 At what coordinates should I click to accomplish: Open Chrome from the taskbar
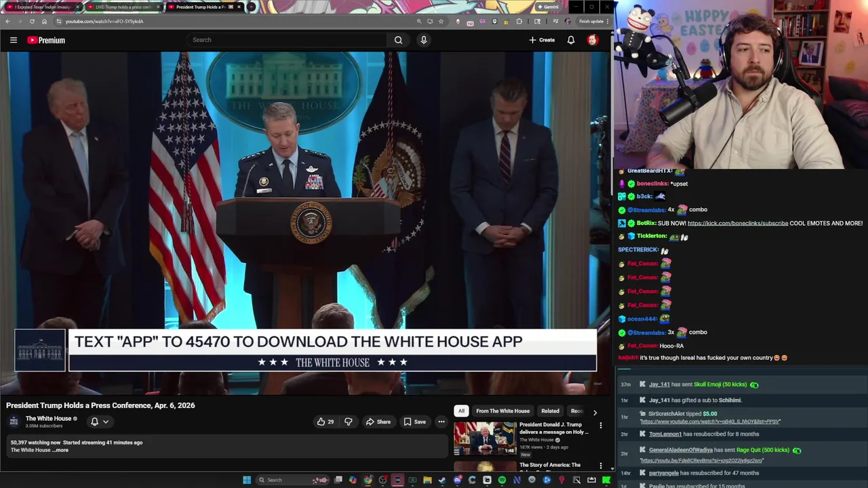[368, 480]
